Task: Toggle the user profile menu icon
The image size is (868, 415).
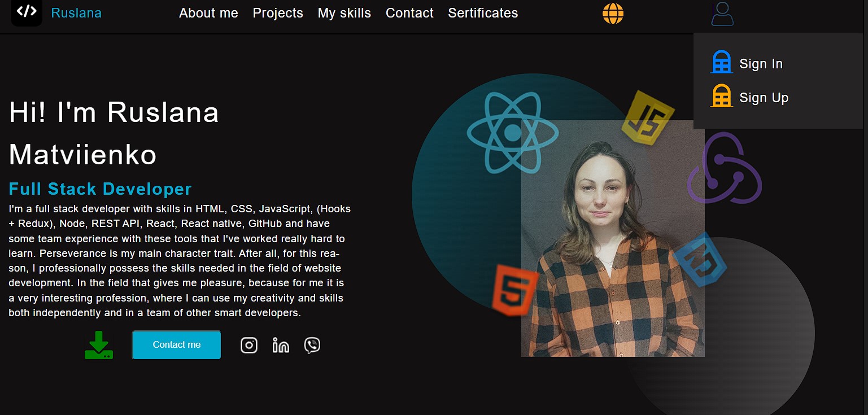Action: point(722,14)
